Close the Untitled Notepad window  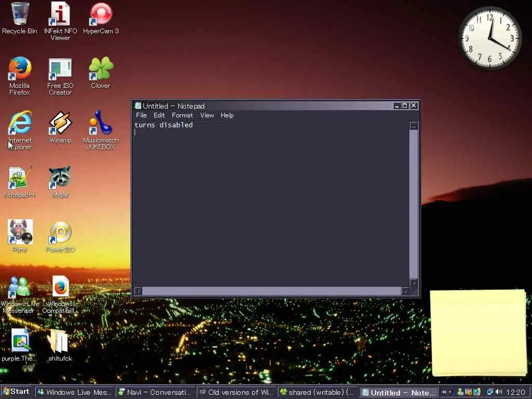414,106
